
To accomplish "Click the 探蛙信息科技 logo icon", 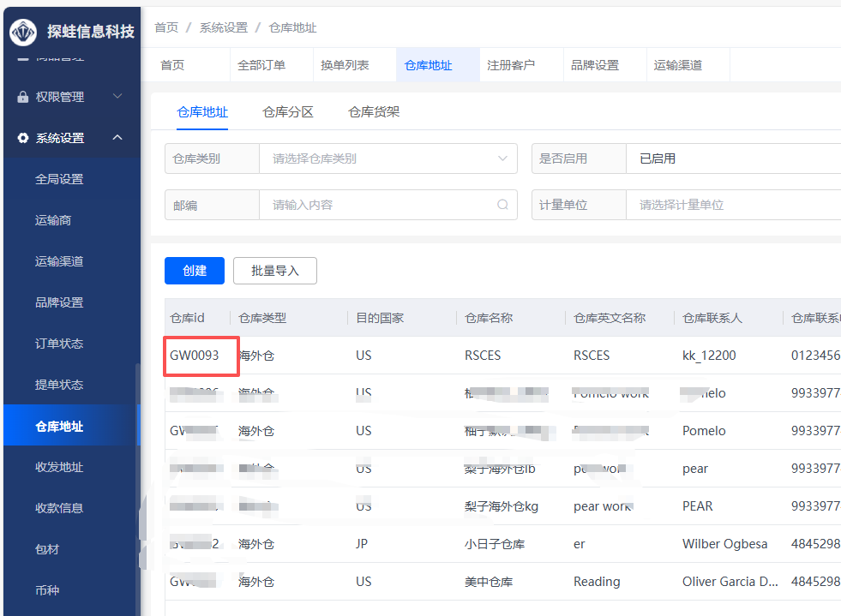I will point(24,32).
